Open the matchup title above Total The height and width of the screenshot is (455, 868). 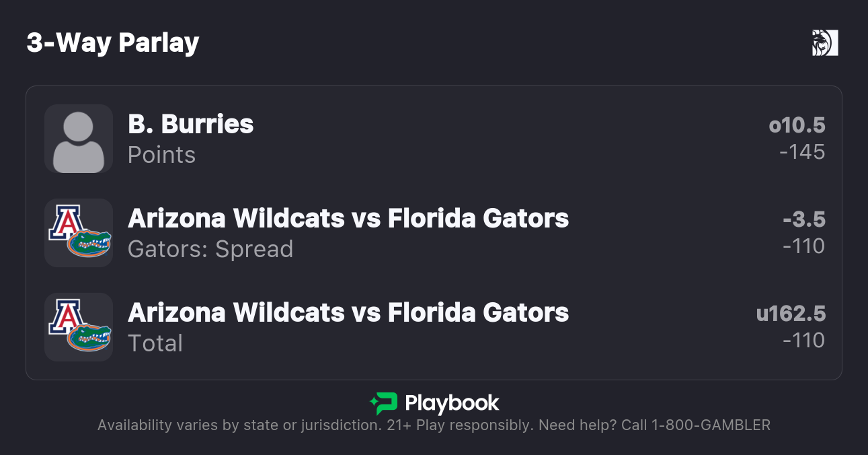pos(348,313)
